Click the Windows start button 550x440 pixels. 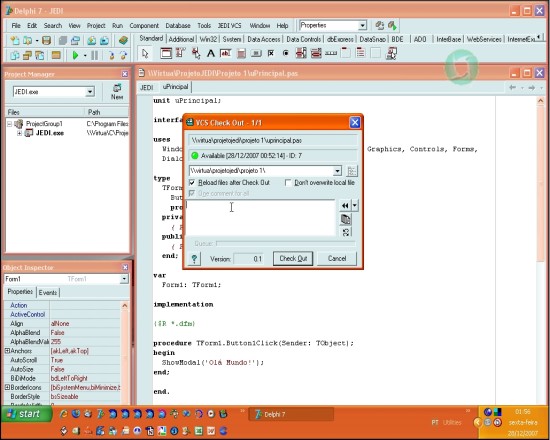click(26, 414)
